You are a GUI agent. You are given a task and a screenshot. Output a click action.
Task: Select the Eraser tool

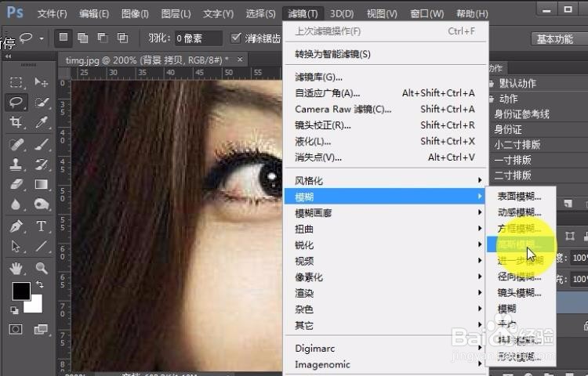coord(16,184)
